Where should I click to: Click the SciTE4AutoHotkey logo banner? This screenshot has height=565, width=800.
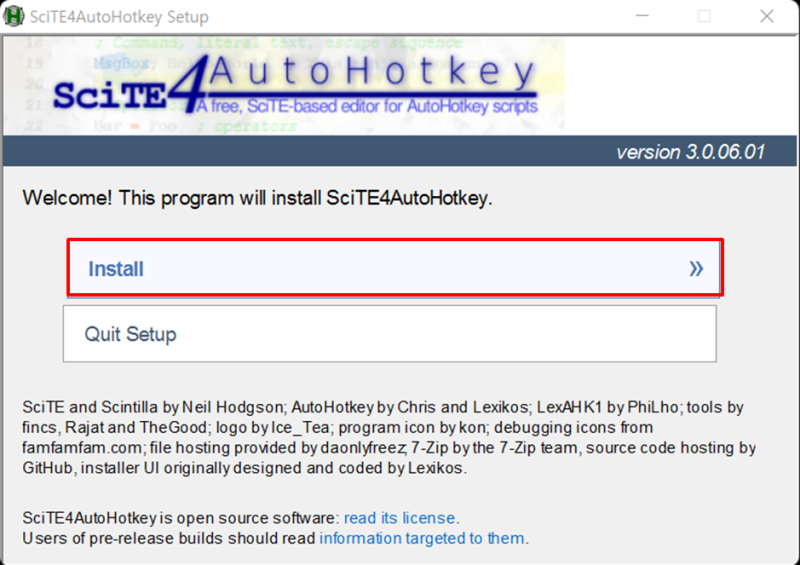(x=284, y=85)
